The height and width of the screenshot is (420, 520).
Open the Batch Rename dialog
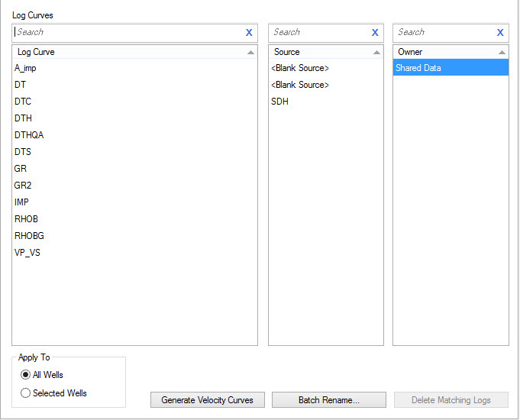click(x=329, y=400)
